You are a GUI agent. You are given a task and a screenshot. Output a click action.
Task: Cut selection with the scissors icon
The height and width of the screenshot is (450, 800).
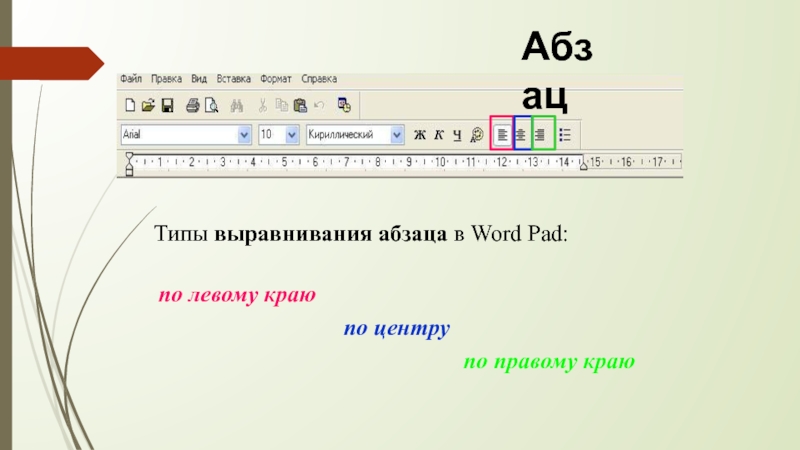[262, 105]
